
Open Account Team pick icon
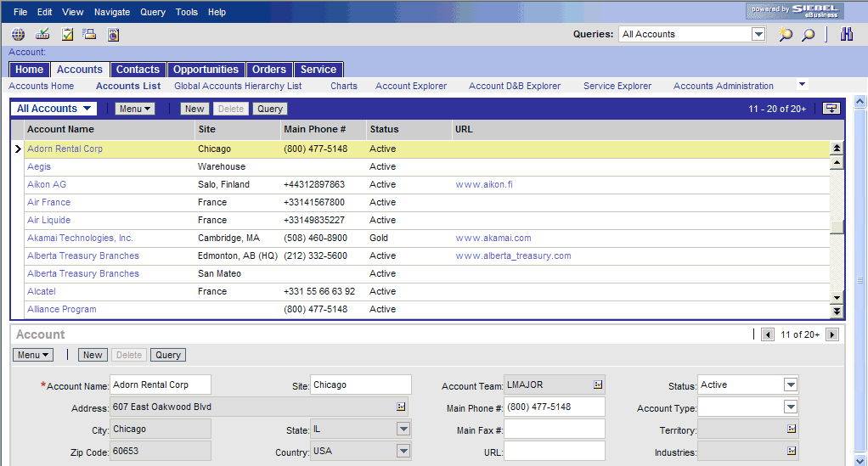click(x=598, y=385)
